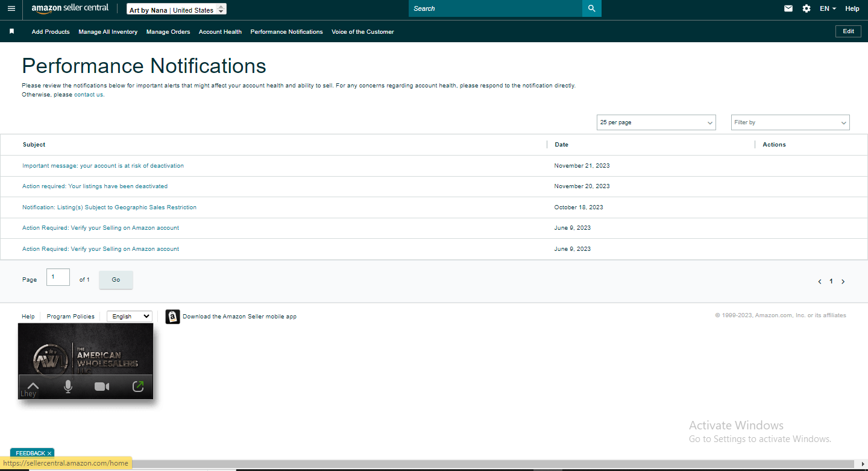
Task: Open the account at risk of deactivation message
Action: 103,166
